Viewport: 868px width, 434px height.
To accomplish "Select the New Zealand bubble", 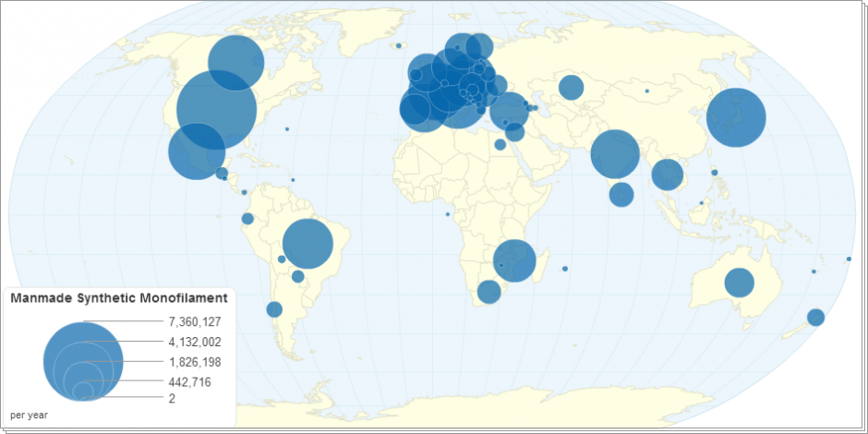I will coord(815,318).
